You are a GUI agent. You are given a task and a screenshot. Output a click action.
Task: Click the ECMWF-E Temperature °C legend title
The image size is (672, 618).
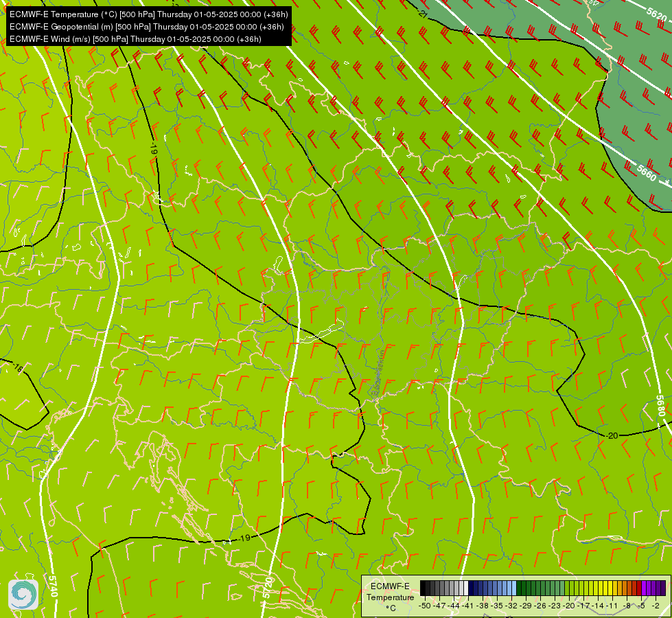click(x=390, y=597)
